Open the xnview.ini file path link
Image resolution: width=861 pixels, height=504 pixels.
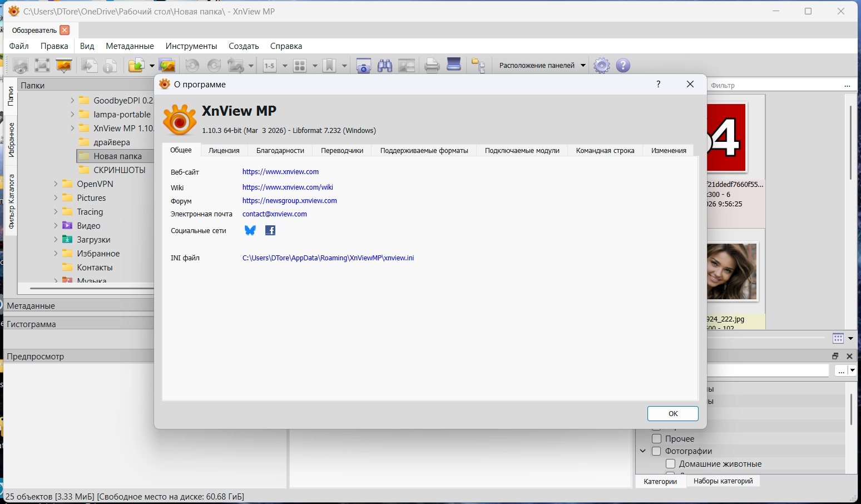328,258
